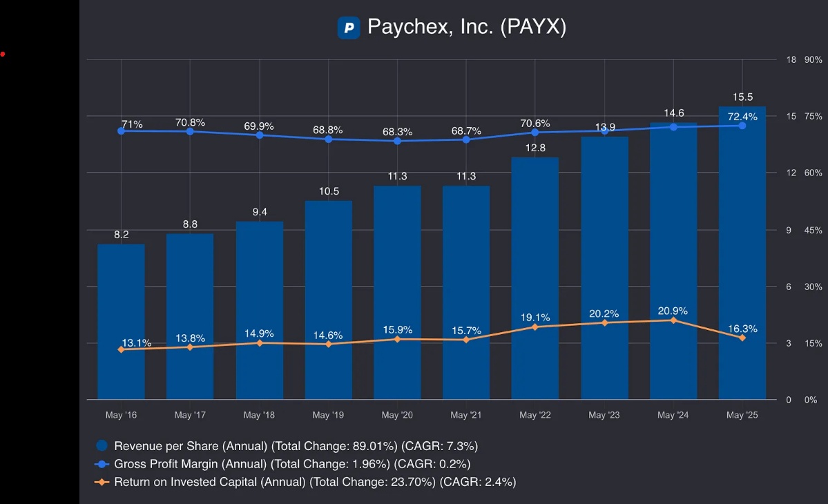Viewport: 828px width, 504px height.
Task: Click the May '21 x-axis label
Action: click(x=465, y=415)
